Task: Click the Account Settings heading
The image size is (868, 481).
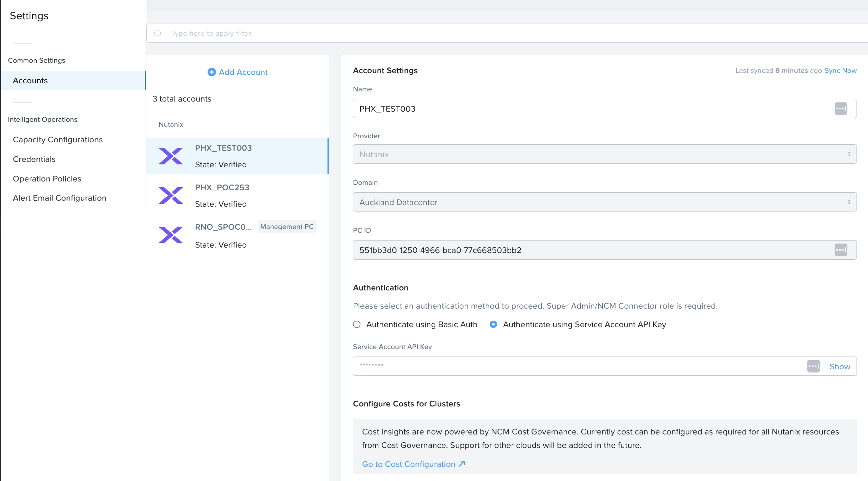Action: coord(385,70)
